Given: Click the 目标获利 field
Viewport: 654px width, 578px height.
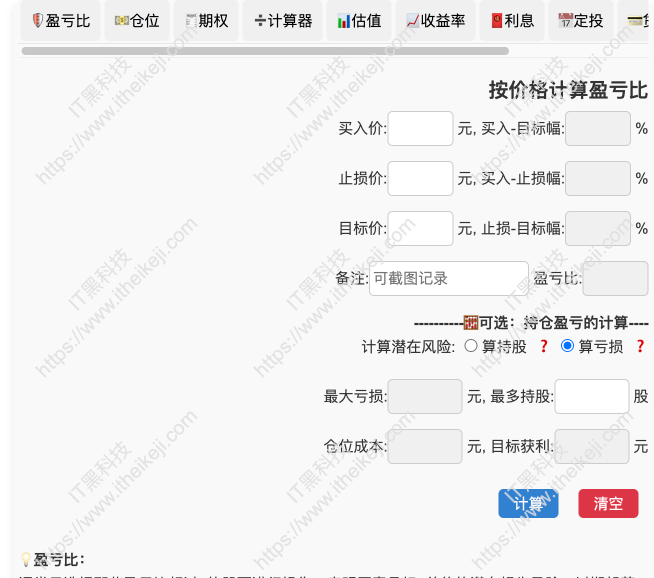Looking at the screenshot, I should 592,447.
